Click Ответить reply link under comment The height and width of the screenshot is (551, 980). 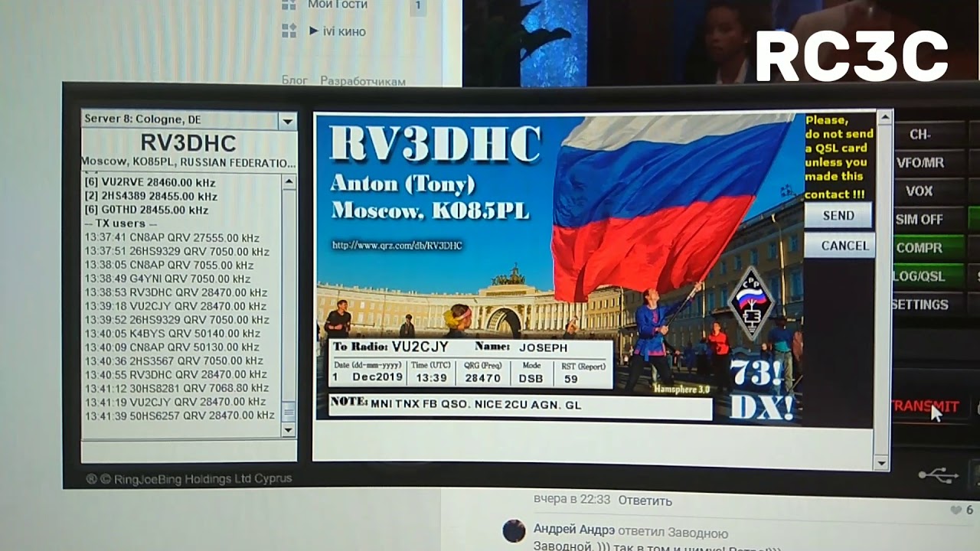pyautogui.click(x=645, y=500)
